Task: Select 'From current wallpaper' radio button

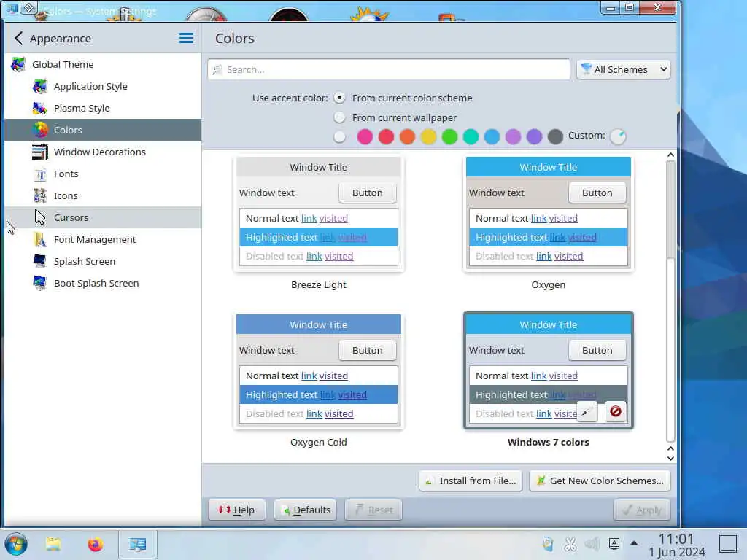Action: click(339, 117)
